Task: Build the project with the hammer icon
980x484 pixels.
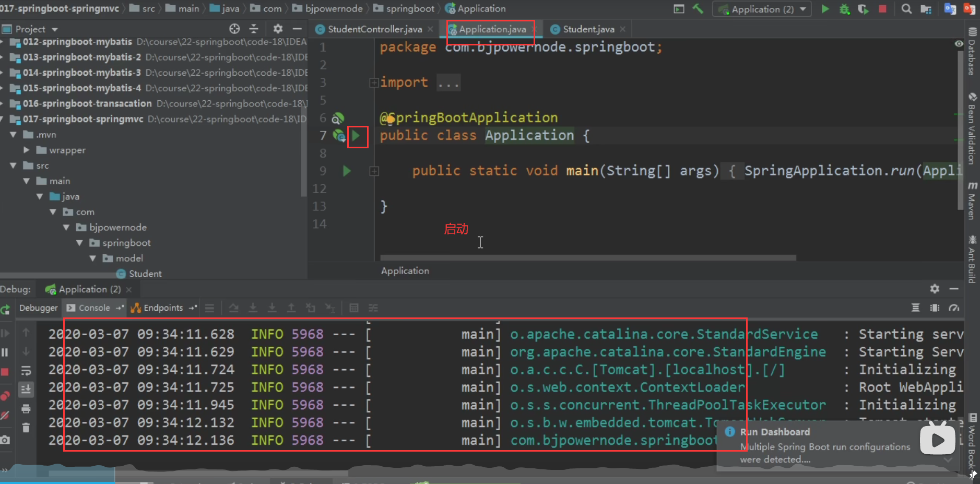Action: pyautogui.click(x=698, y=9)
